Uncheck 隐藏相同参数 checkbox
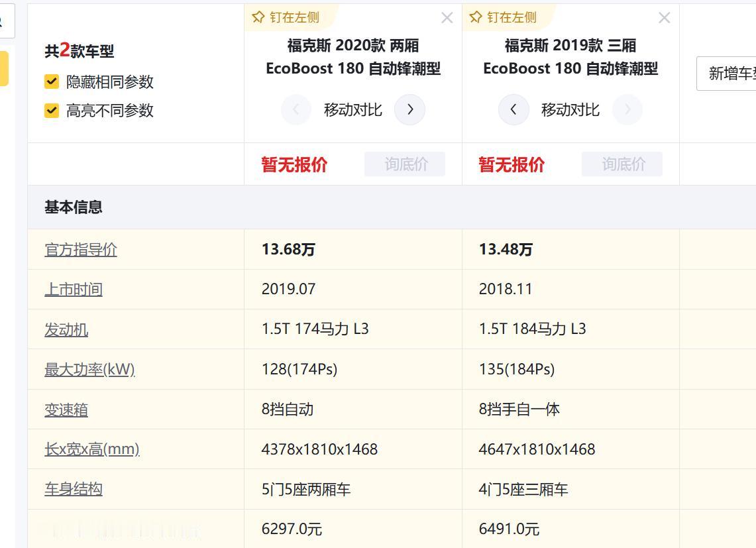This screenshot has width=756, height=548. point(52,82)
